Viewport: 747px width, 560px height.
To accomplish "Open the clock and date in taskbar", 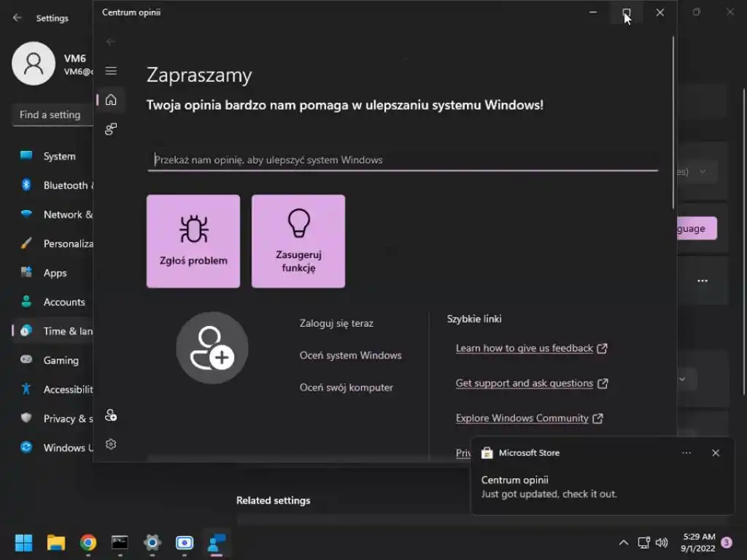I will pos(698,542).
